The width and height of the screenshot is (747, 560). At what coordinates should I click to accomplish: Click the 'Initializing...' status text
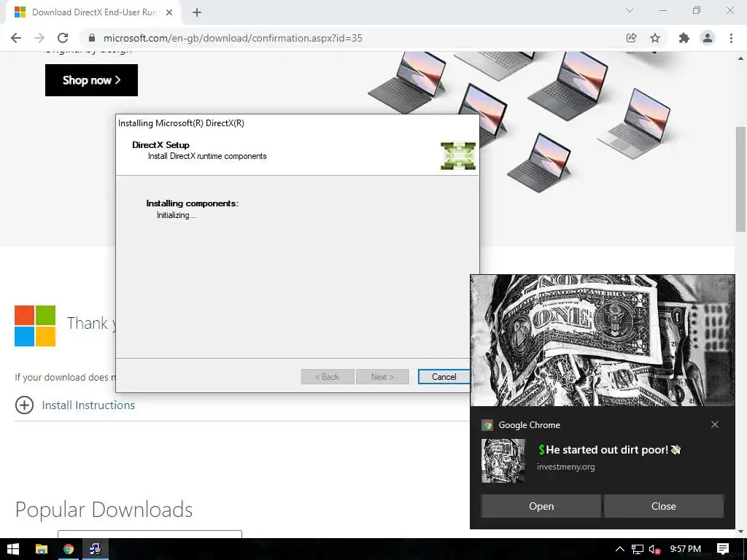point(177,215)
